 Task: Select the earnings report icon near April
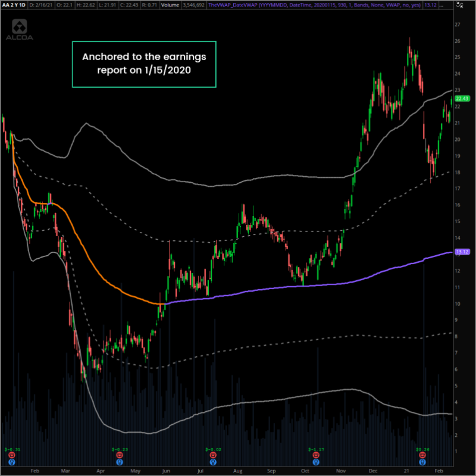(x=118, y=453)
